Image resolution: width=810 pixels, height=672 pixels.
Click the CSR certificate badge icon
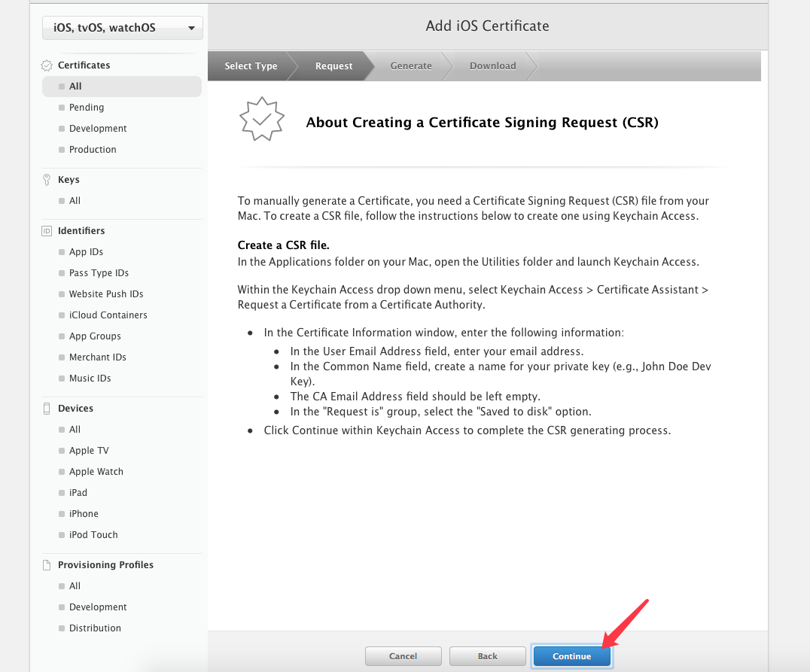pos(262,120)
